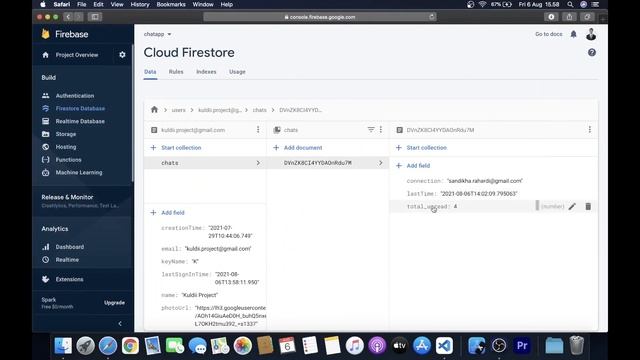
Task: Open Safari History menu
Action: click(x=140, y=4)
